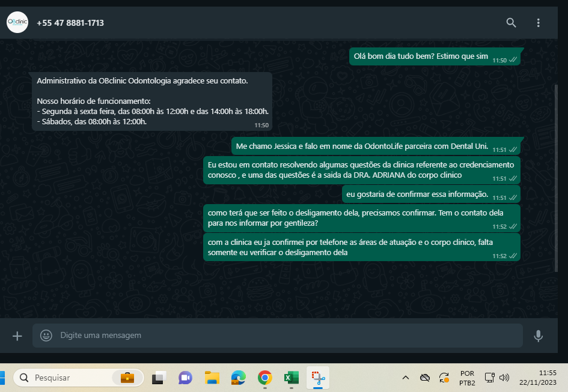568x392 pixels.
Task: Select the message mentioning DRA. ADRIANA
Action: [x=361, y=170]
